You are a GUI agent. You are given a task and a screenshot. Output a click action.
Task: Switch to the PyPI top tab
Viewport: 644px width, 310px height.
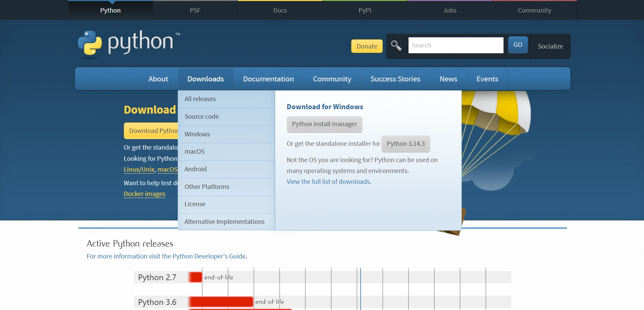(365, 10)
